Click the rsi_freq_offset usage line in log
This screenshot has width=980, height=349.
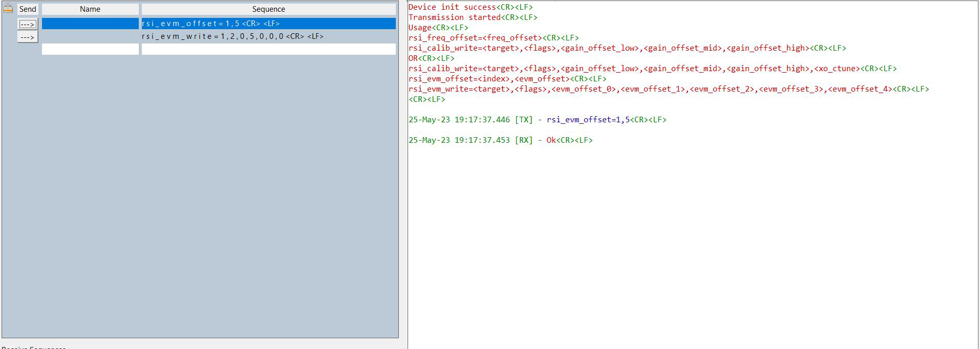[x=493, y=38]
